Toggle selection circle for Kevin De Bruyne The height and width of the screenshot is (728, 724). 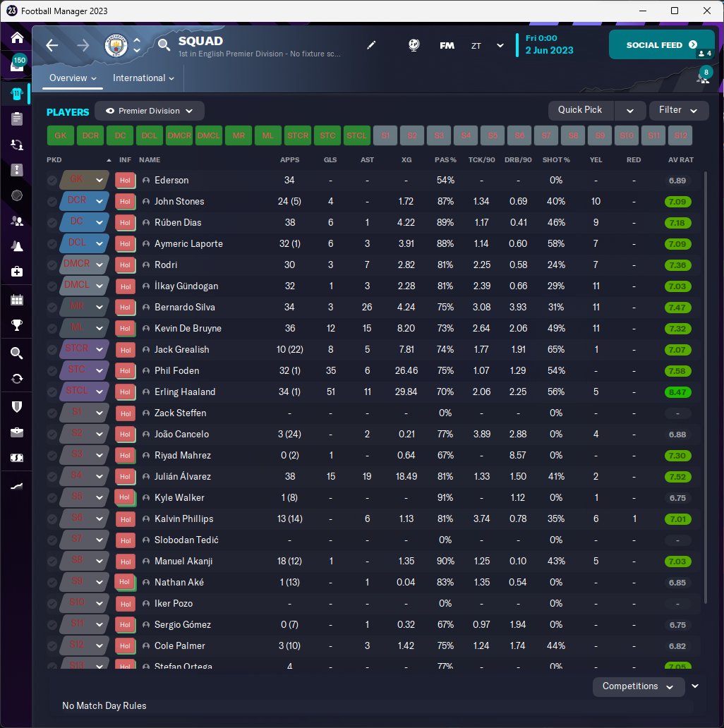(52, 329)
